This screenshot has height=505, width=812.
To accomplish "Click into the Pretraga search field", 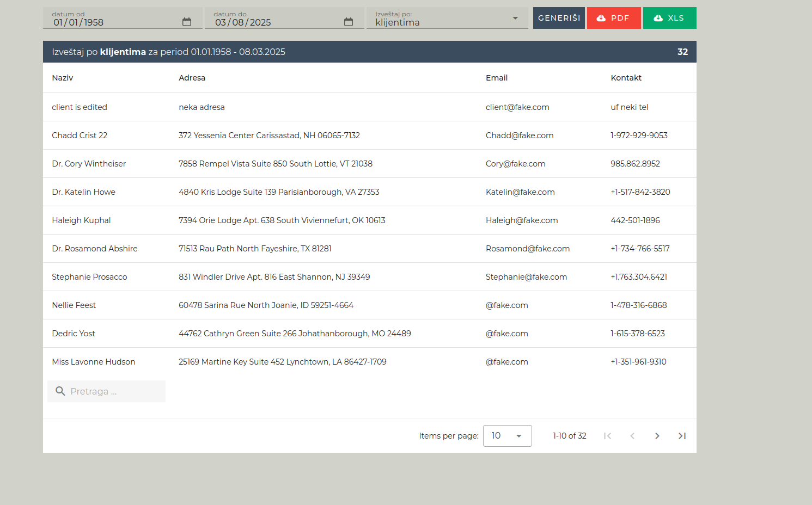I will 114,391.
